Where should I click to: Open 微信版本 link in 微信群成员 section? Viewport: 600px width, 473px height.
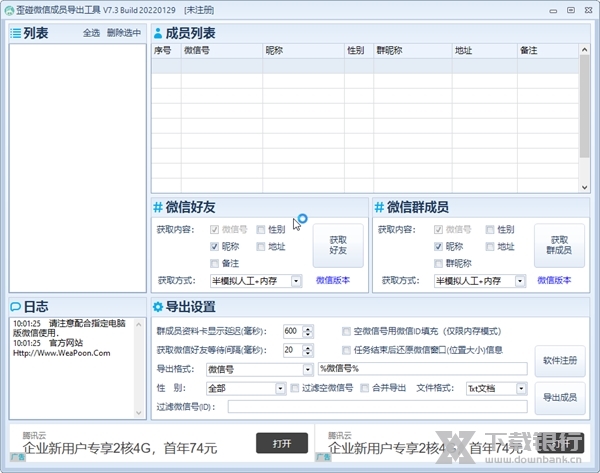point(554,281)
